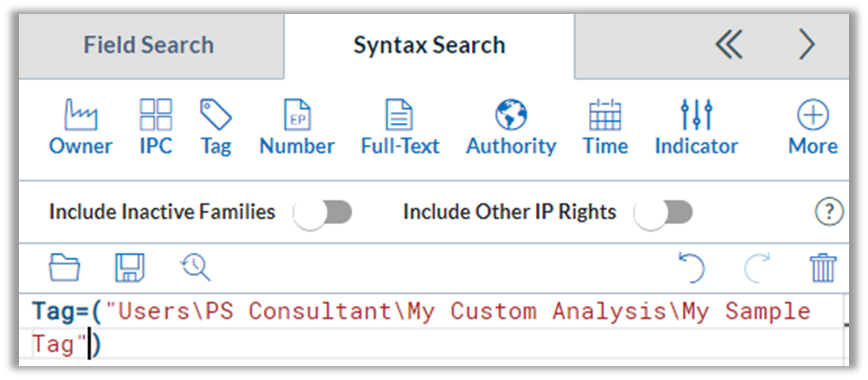Expand More search options
The image size is (868, 380).
pos(813,127)
